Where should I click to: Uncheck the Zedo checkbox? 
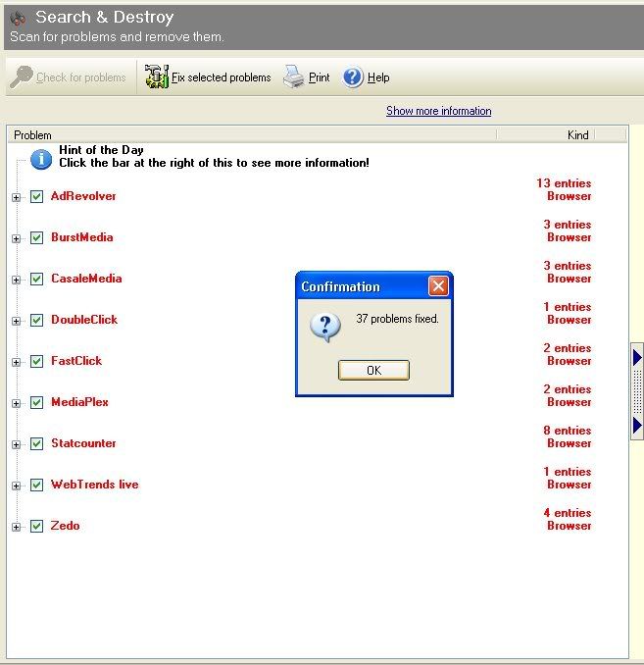click(x=36, y=526)
